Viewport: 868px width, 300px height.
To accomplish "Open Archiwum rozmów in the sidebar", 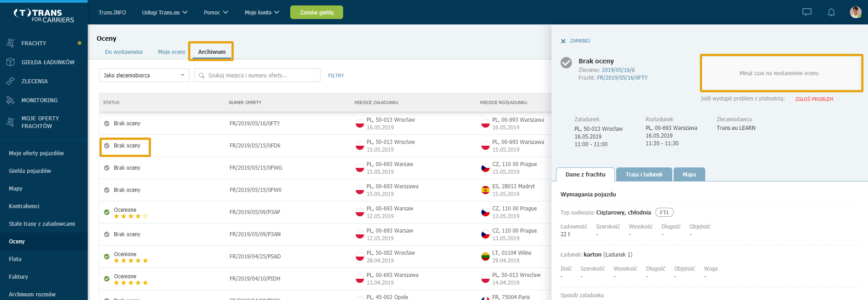I will (x=32, y=295).
